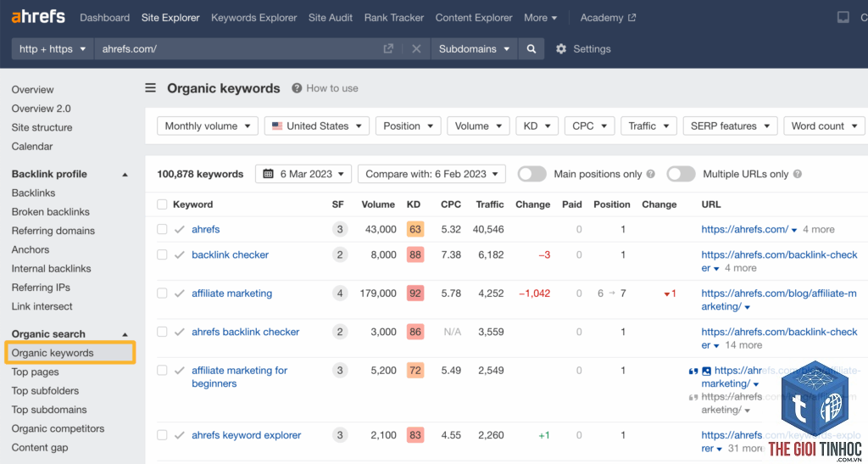868x464 pixels.
Task: Click the help icon next to Multiple URLs only
Action: (797, 174)
